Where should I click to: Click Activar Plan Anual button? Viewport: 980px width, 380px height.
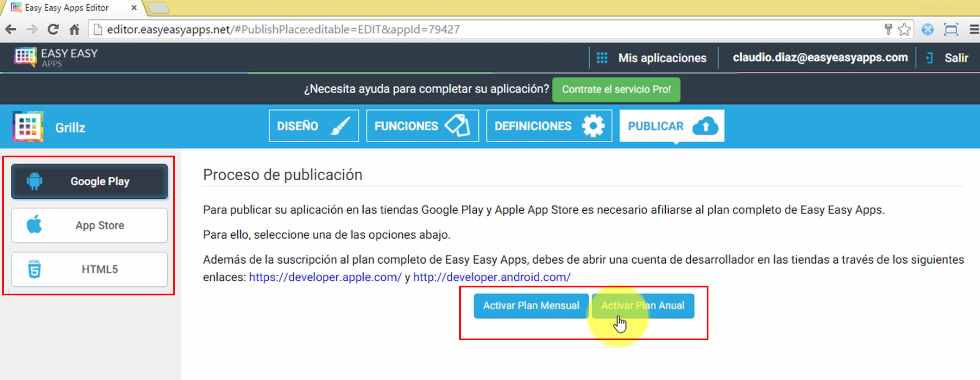click(x=643, y=306)
